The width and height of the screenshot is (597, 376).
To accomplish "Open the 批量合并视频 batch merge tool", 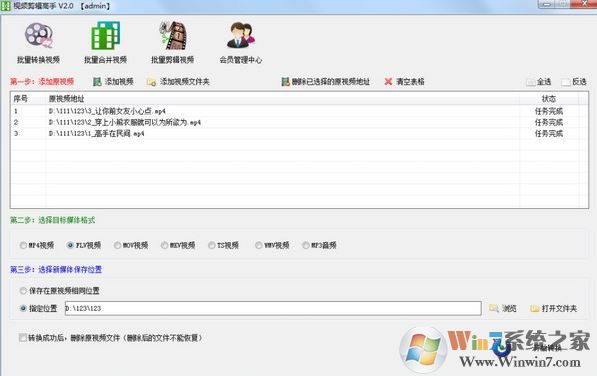I will coord(105,43).
